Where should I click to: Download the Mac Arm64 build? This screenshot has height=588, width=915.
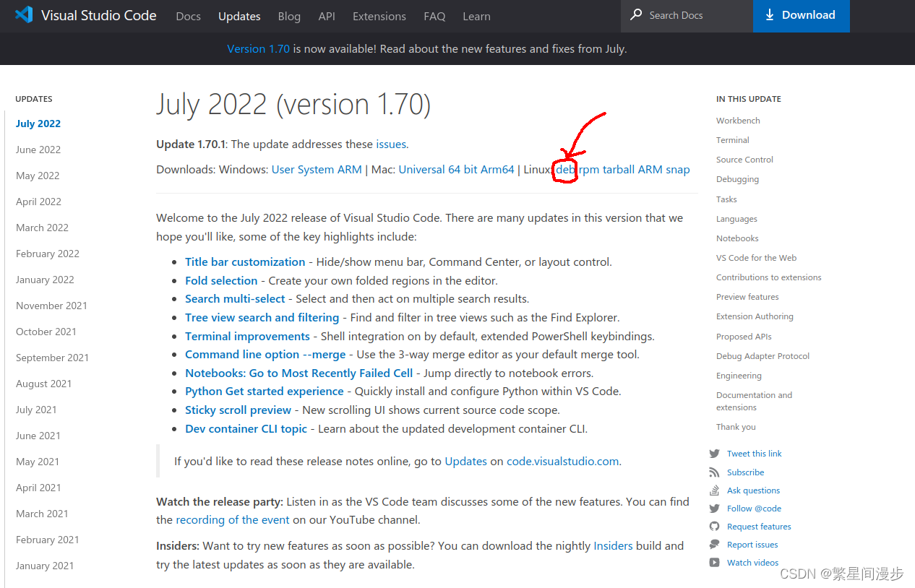(499, 170)
